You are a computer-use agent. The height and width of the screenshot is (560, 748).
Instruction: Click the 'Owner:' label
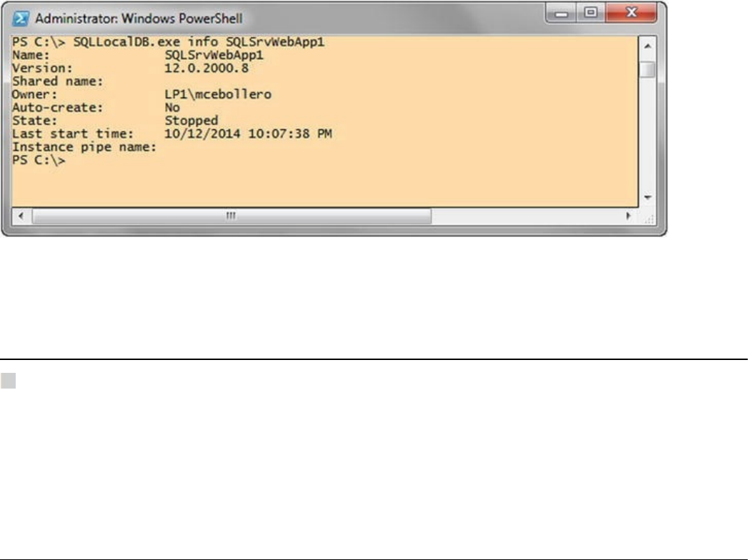click(35, 94)
